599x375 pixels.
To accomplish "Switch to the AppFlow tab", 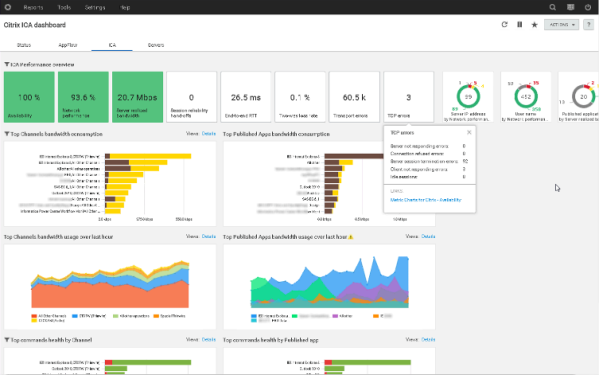I will [x=68, y=45].
